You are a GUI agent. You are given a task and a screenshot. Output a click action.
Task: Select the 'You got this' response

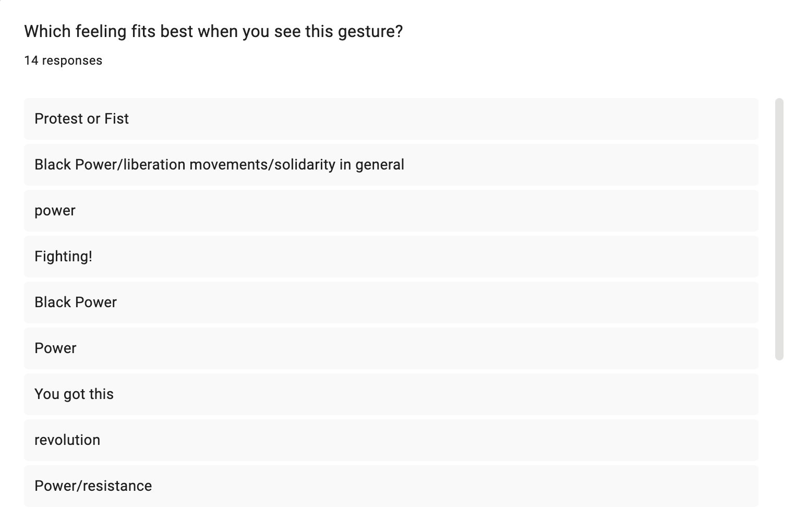391,394
